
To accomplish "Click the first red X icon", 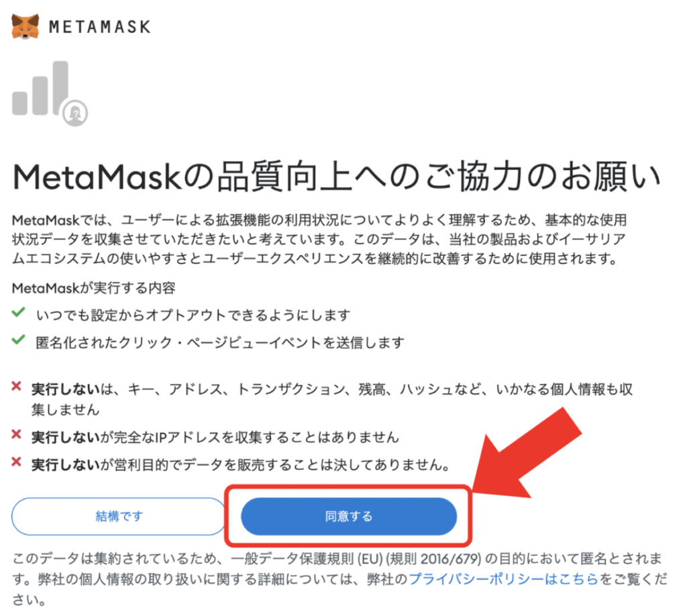I will [16, 386].
